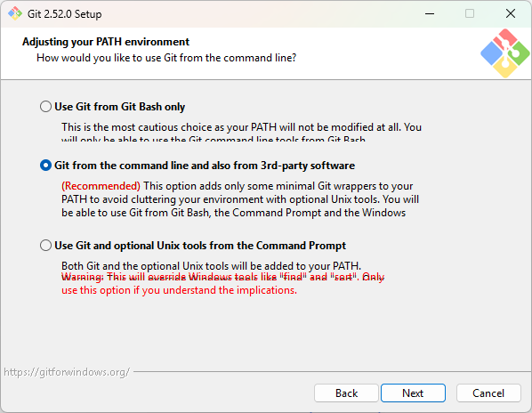Click the grayed-out maximize window icon
The image size is (532, 413).
[470, 13]
